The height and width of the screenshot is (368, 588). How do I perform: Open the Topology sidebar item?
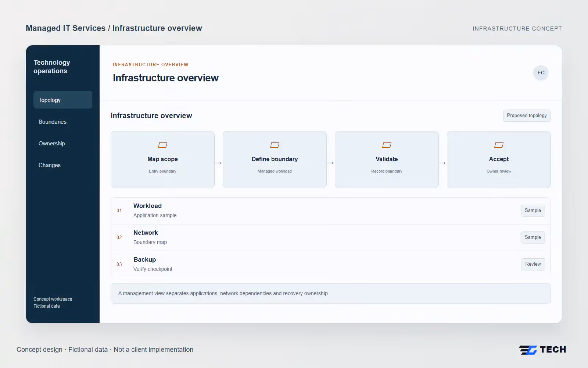coord(63,100)
